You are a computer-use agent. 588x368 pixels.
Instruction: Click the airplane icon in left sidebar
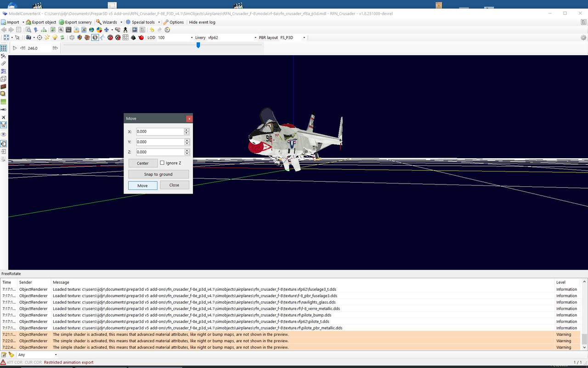coord(3,117)
